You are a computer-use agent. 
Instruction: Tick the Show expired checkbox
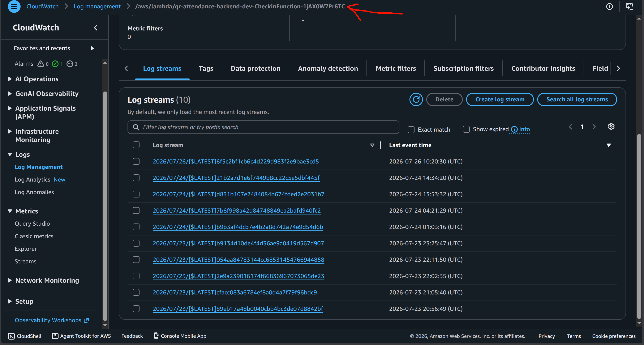pos(466,129)
